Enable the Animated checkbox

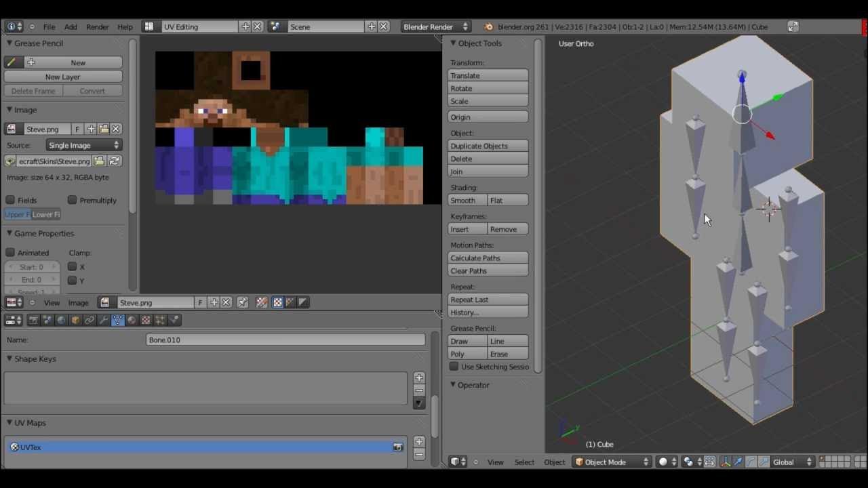[x=10, y=252]
